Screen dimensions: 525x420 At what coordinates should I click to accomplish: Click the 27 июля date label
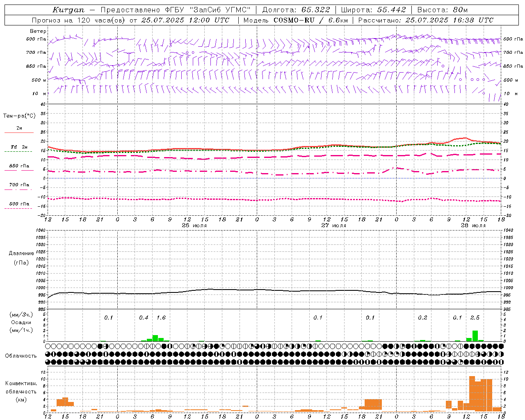coord(333,226)
